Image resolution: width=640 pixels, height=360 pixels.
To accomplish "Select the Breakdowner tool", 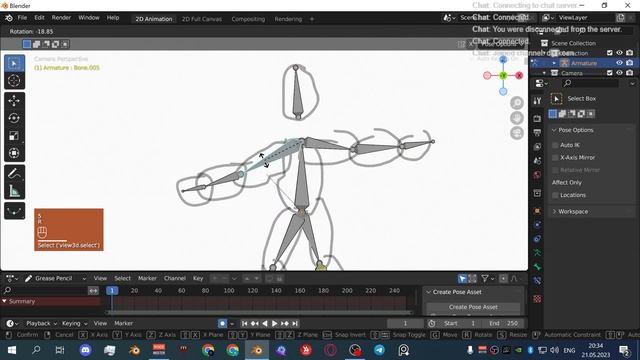I will (14, 211).
